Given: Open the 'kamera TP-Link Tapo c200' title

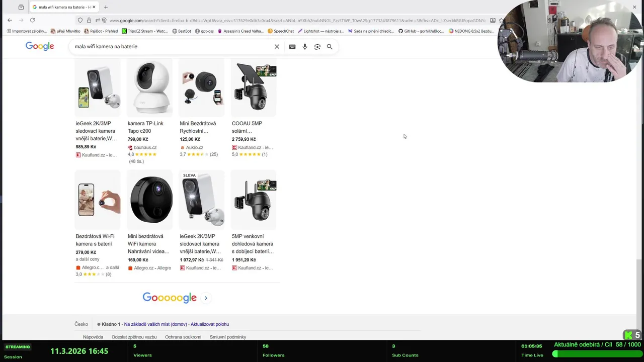Looking at the screenshot, I should (x=145, y=127).
